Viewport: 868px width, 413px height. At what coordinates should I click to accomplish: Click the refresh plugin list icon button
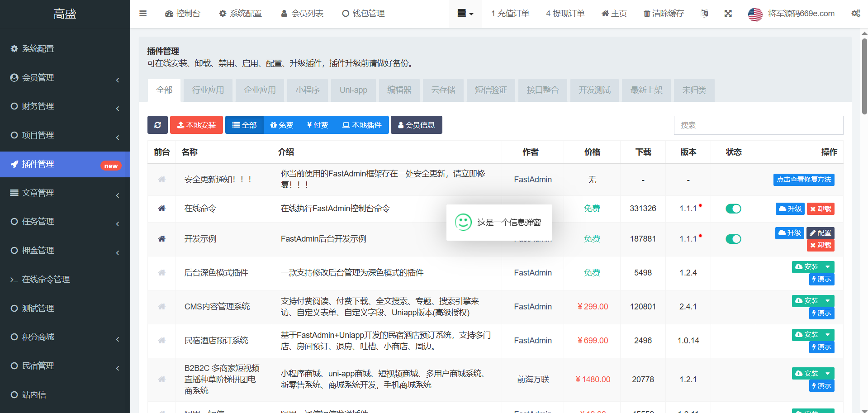(157, 125)
